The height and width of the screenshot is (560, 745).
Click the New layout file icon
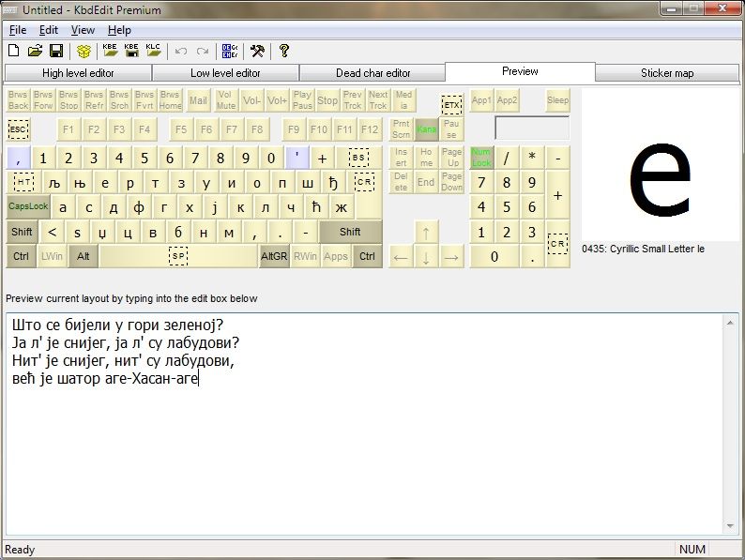[13, 51]
